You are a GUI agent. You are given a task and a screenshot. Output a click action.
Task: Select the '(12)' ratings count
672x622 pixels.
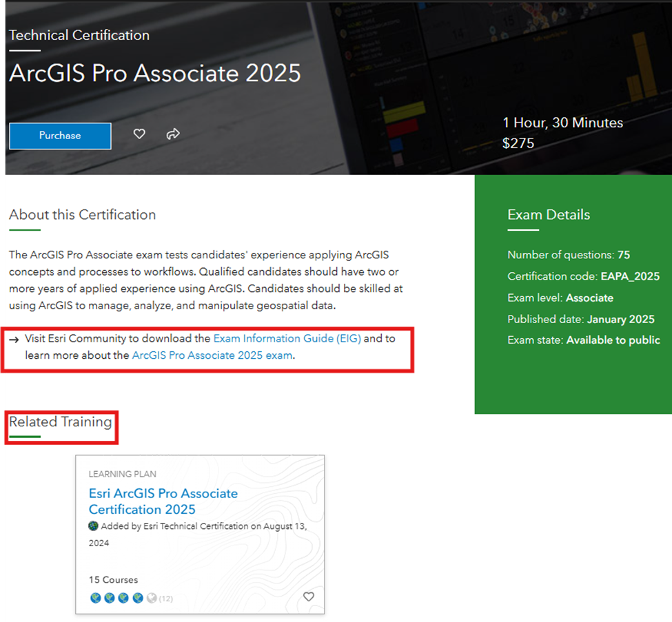(x=166, y=599)
